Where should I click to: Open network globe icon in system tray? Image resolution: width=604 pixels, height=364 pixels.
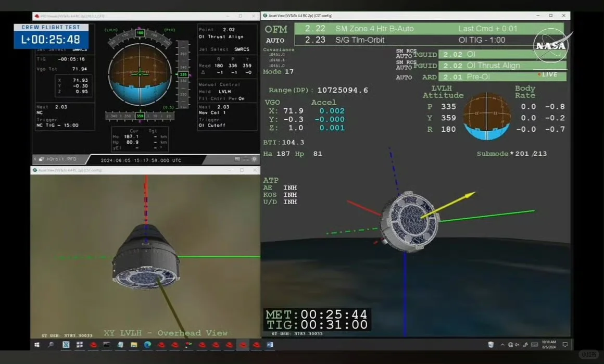click(510, 345)
